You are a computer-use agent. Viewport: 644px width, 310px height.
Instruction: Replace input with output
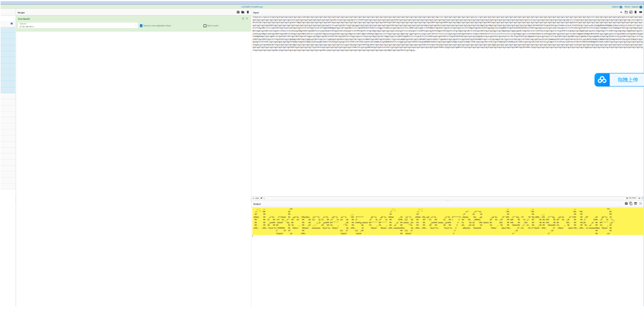pos(635,203)
